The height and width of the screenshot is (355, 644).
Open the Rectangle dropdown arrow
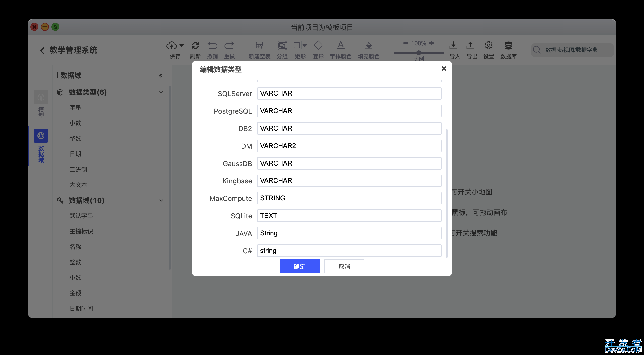coord(305,46)
